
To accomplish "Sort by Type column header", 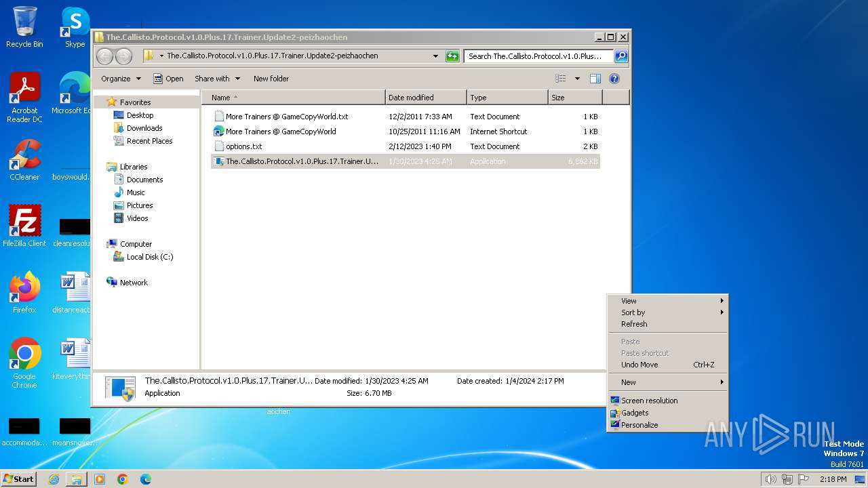I will point(507,98).
